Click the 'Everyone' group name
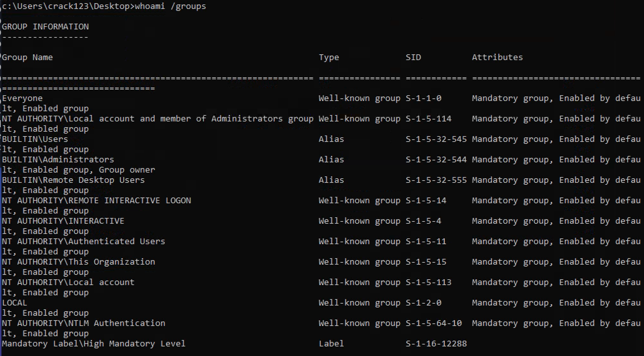Screen dimensions: 644x356 tap(22, 98)
